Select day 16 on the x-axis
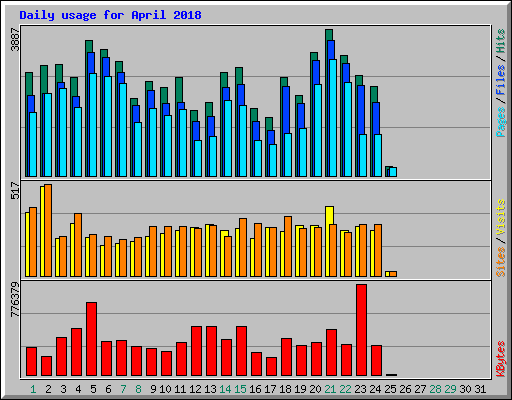This screenshot has height=400, width=512. click(x=255, y=389)
